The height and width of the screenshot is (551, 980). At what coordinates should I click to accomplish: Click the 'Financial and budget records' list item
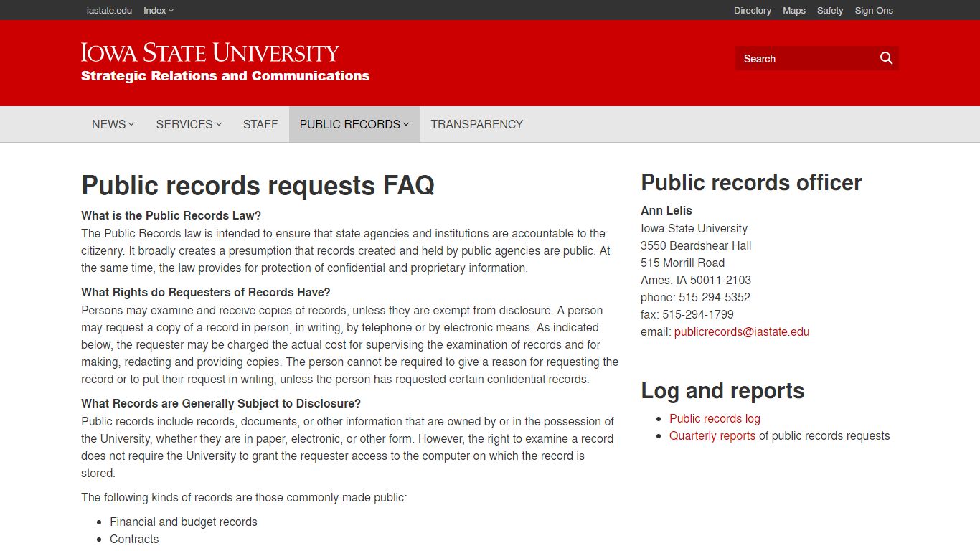point(184,522)
